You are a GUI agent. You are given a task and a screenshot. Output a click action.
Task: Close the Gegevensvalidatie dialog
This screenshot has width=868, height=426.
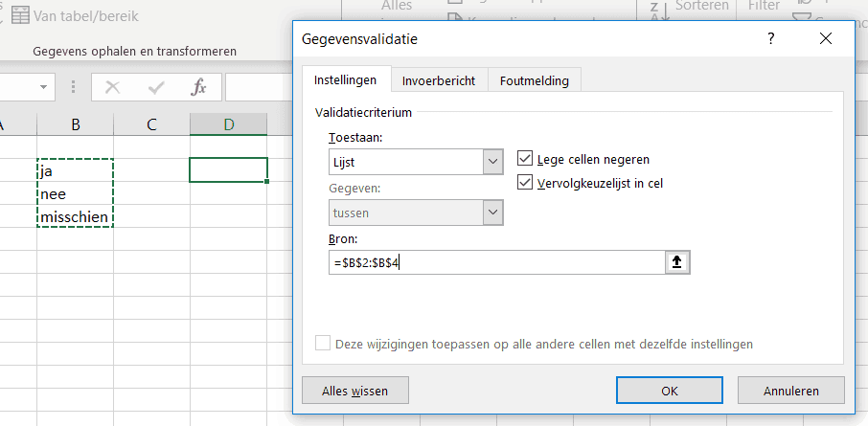(826, 38)
